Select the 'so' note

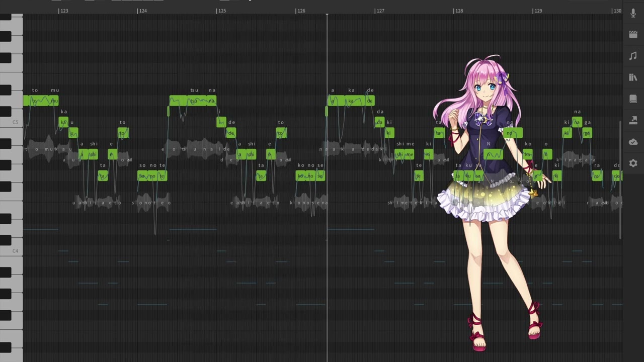click(x=142, y=176)
